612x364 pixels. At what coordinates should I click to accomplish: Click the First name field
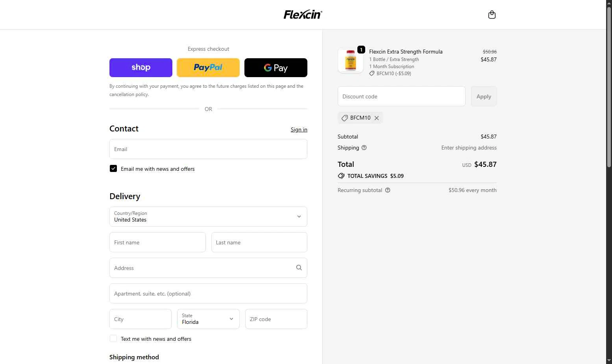(x=157, y=242)
